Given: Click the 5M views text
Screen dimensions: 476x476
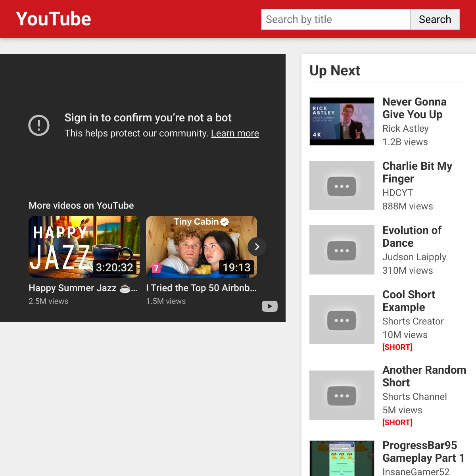Looking at the screenshot, I should pos(402,410).
